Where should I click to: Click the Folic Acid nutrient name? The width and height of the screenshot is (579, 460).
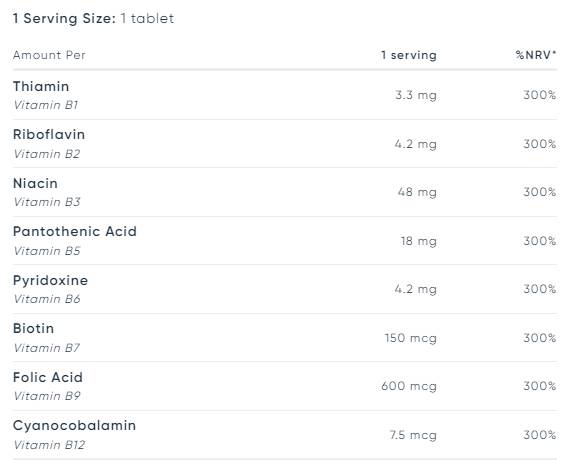48,377
